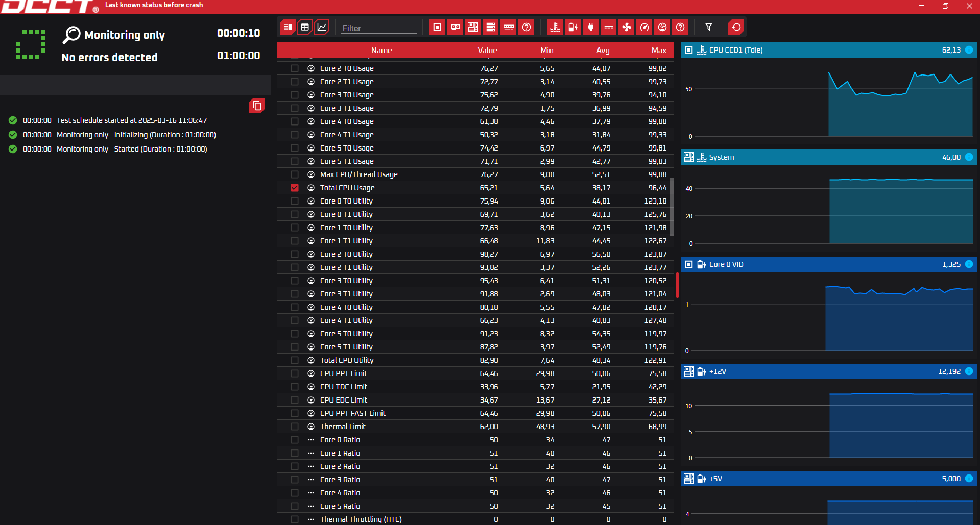This screenshot has width=980, height=525.
Task: Sort the table by the Value column
Action: coord(487,51)
